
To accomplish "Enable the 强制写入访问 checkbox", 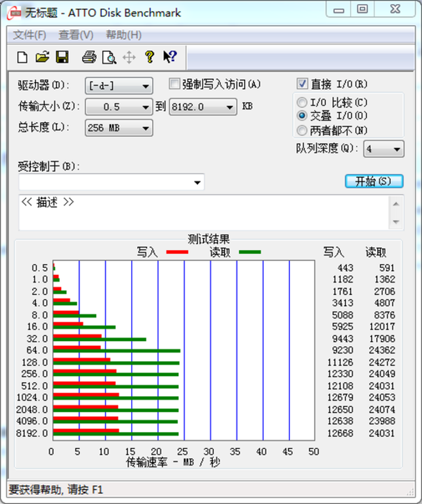I will pyautogui.click(x=174, y=84).
